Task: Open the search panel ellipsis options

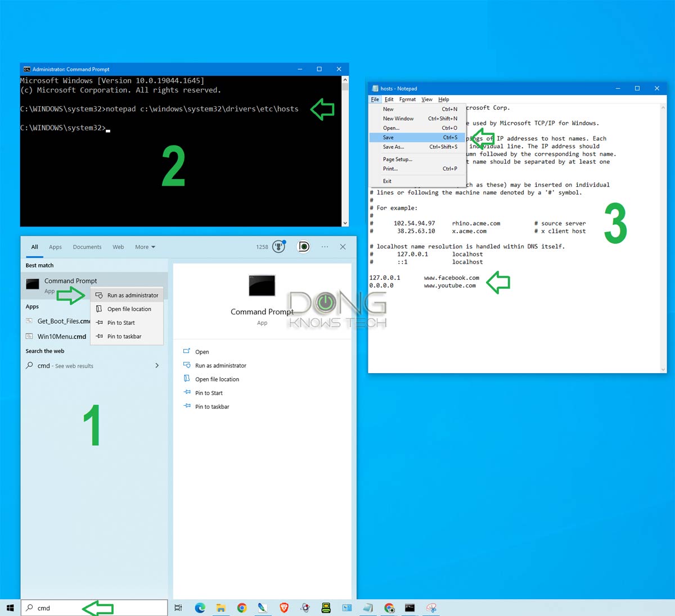Action: point(325,247)
